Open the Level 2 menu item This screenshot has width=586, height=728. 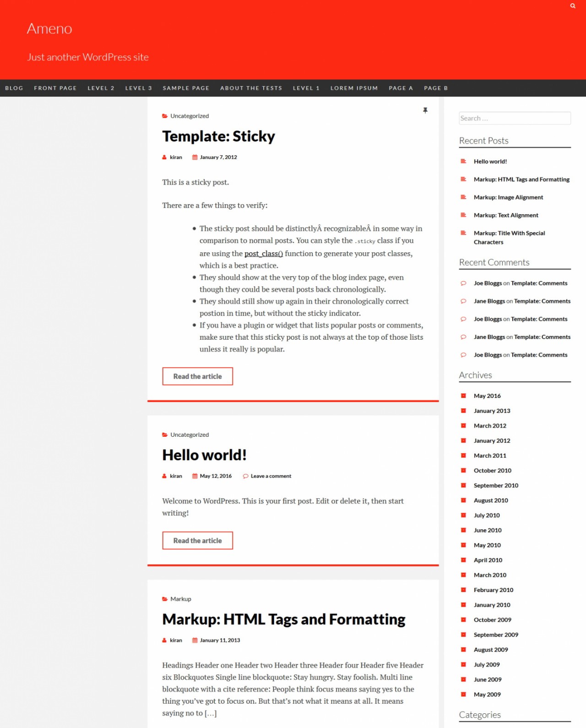101,88
